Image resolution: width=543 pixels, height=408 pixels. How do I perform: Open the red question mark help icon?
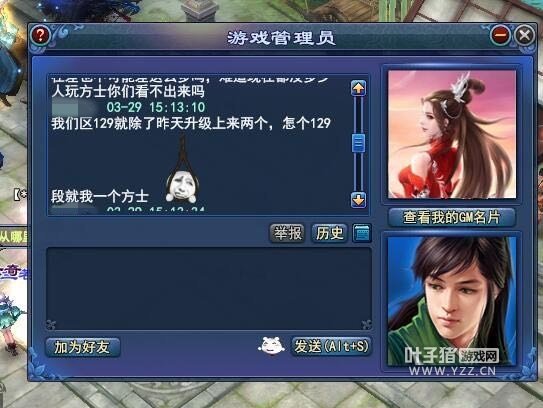pos(40,35)
